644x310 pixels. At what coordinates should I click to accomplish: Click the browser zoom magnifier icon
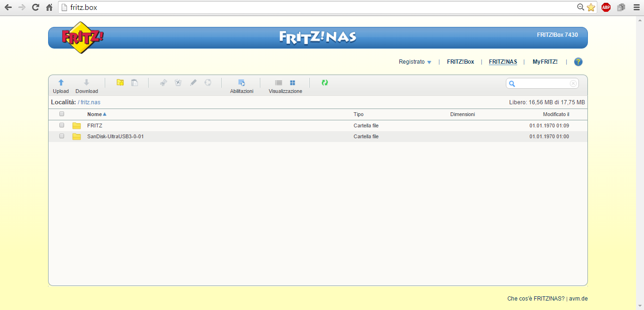click(x=581, y=7)
